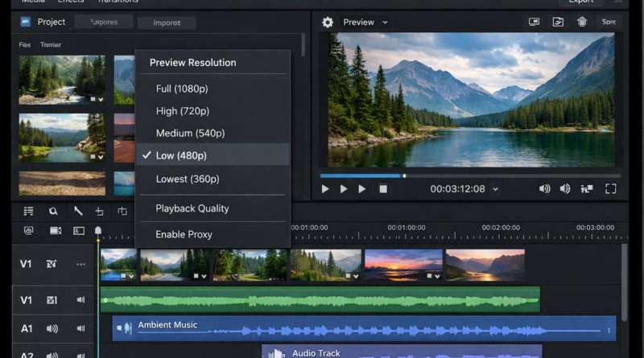Image resolution: width=644 pixels, height=358 pixels.
Task: Click the timeline playhead marker
Action: pos(97,231)
